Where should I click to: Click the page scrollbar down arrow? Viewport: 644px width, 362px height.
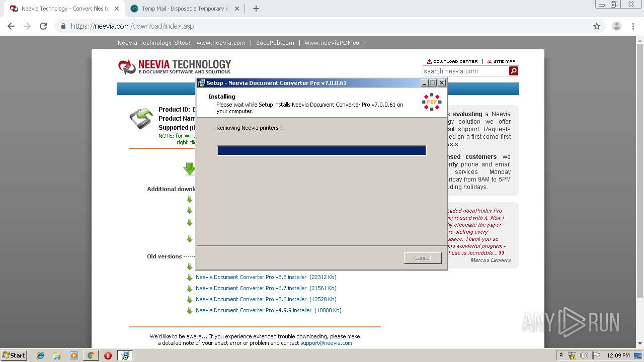pyautogui.click(x=640, y=344)
